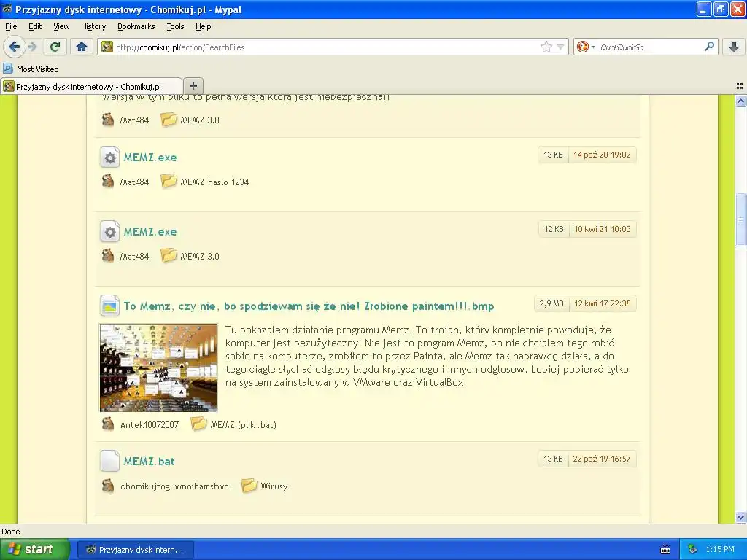Viewport: 747px width, 560px height.
Task: Click the vertical scrollbar thumb
Action: 741,219
